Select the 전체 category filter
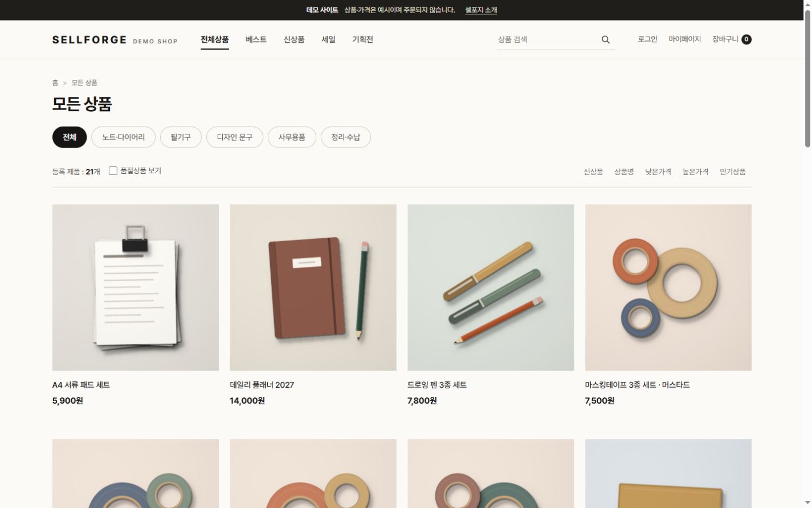The image size is (812, 508). 70,137
